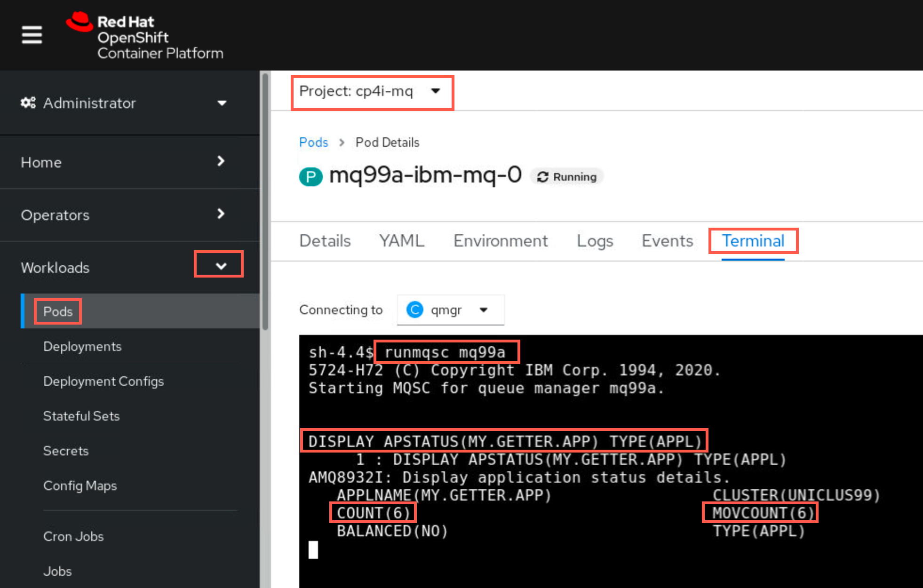Switch to the Environment tab
Viewport: 923px width, 588px height.
tap(501, 241)
